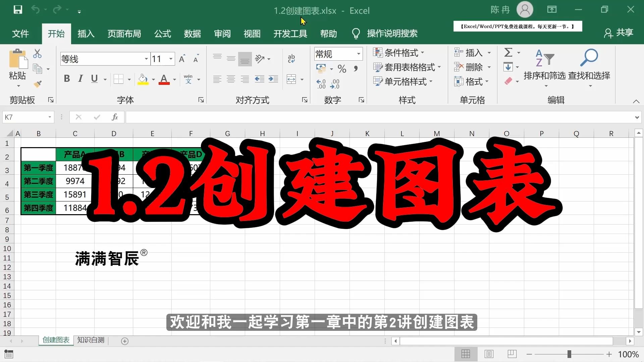The height and width of the screenshot is (362, 644).
Task: Click the zoom slider control
Action: (569, 354)
